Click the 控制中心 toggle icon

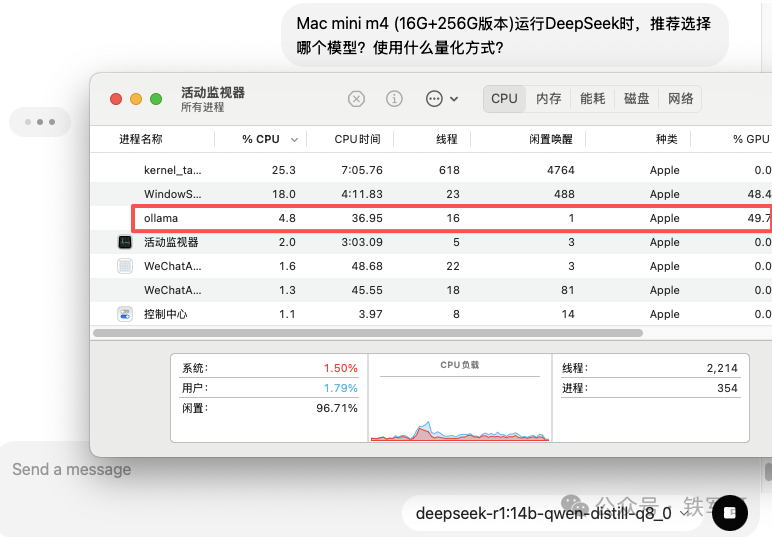125,314
